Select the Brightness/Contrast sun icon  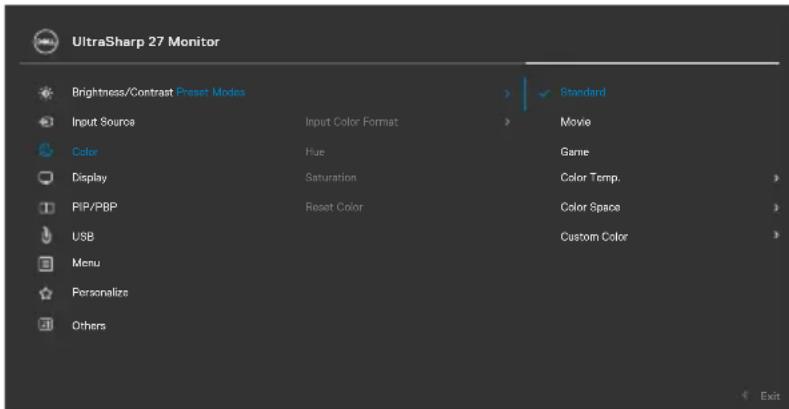[x=46, y=93]
